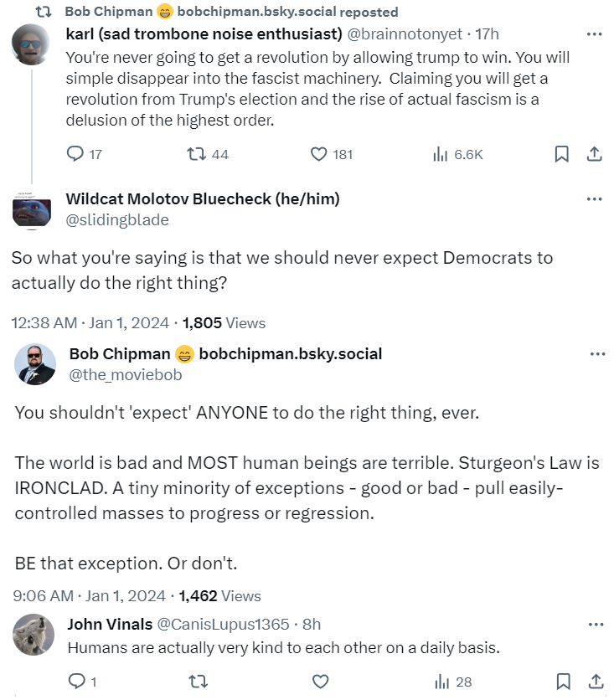Retweet karl's post about Trump
This screenshot has width=614, height=700.
pyautogui.click(x=194, y=154)
